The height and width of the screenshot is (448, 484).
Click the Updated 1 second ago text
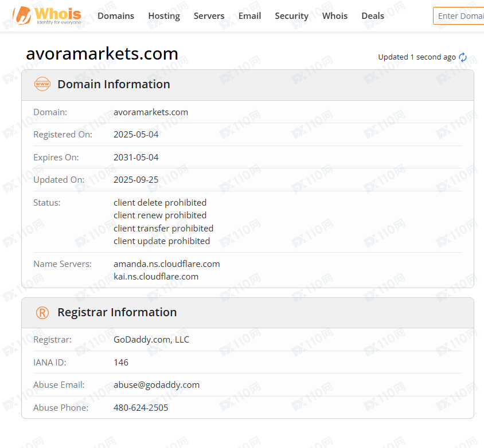coord(417,57)
